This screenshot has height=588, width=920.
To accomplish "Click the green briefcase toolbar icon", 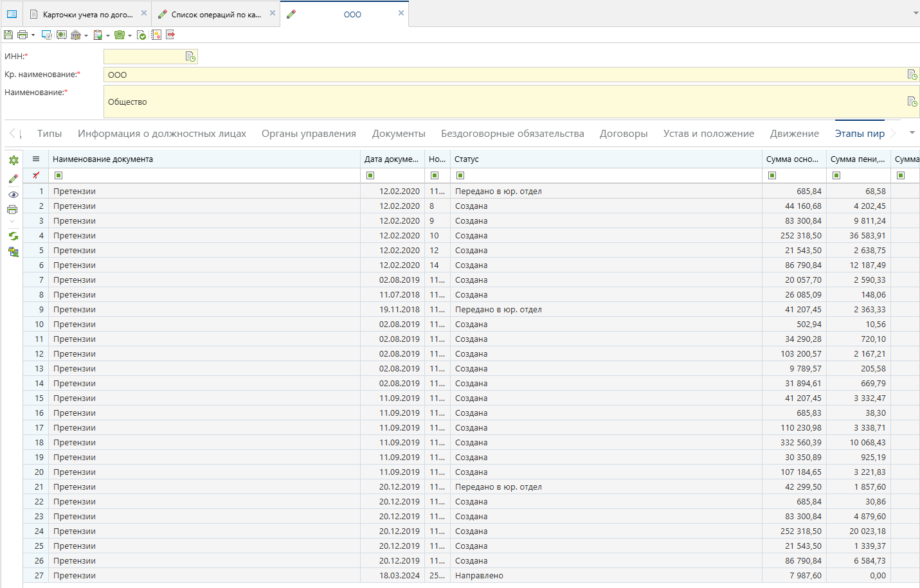I will (120, 35).
